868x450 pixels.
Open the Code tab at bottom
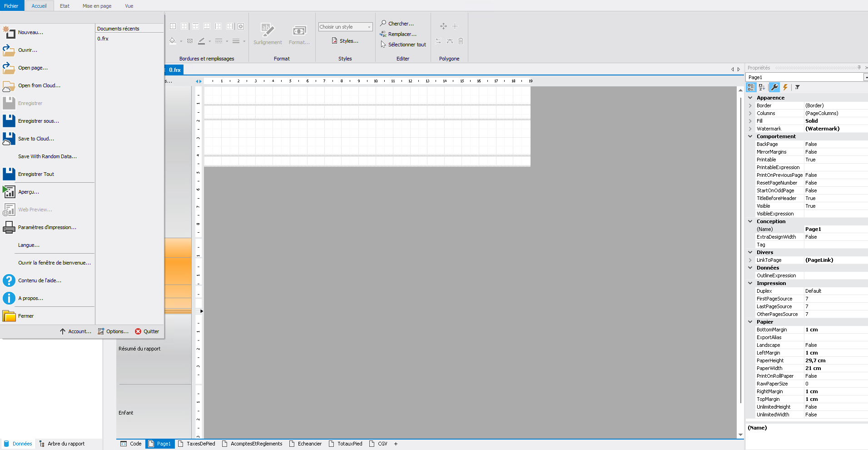131,444
